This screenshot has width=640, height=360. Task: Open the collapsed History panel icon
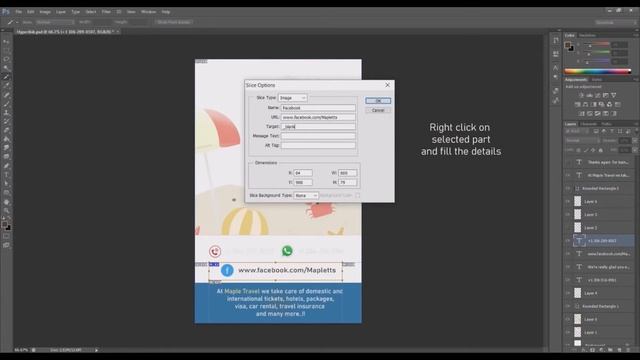coord(556,40)
